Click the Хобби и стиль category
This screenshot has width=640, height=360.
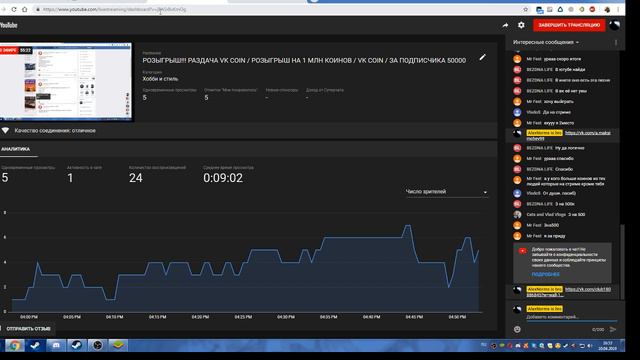[160, 79]
